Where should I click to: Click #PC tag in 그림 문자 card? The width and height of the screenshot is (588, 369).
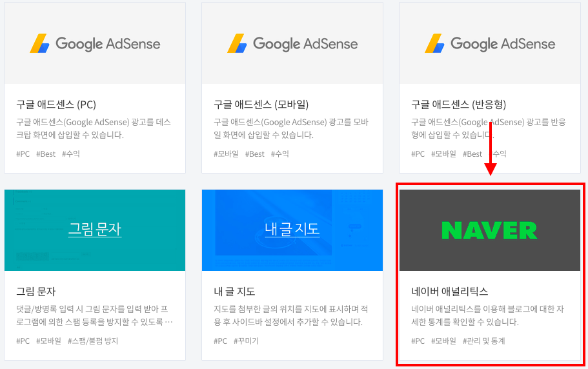click(23, 341)
